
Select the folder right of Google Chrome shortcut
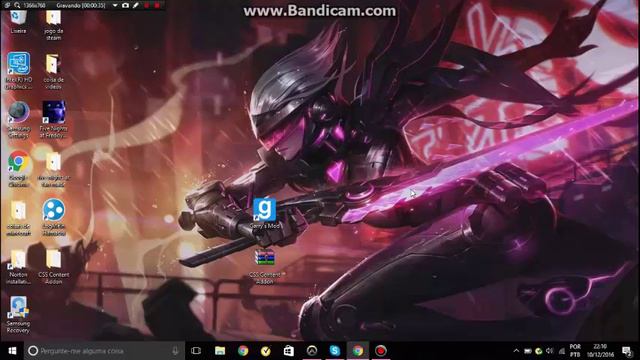(53, 169)
